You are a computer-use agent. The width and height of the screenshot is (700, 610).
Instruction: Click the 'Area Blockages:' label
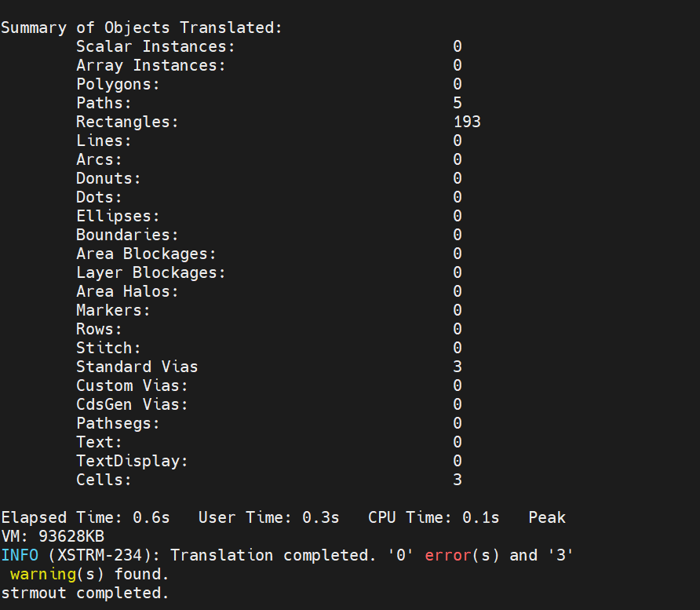point(146,254)
